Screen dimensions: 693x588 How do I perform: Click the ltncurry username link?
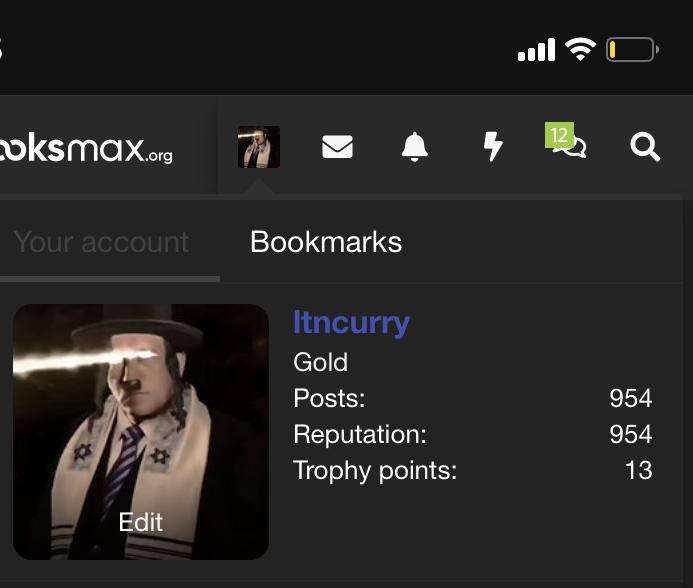click(351, 322)
